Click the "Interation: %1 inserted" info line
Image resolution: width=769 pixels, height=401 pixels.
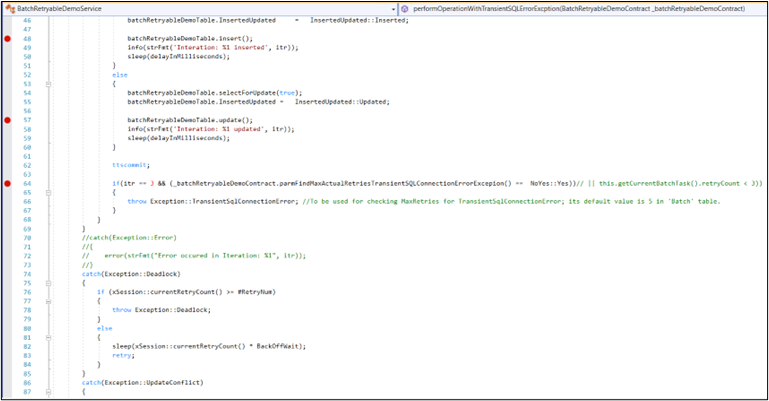[213, 48]
